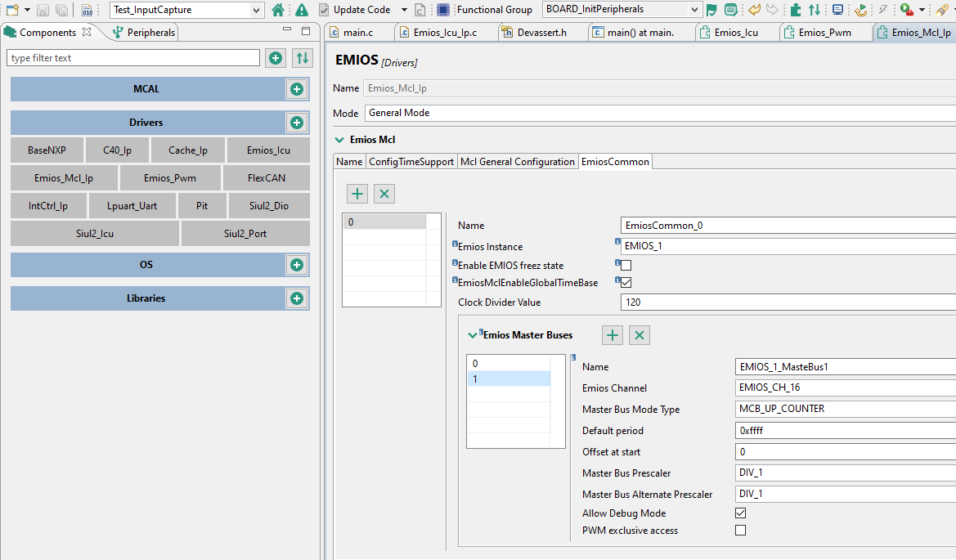Viewport: 956px width, 560px height.
Task: Open the Emios_Pwm editor tab
Action: 826,32
